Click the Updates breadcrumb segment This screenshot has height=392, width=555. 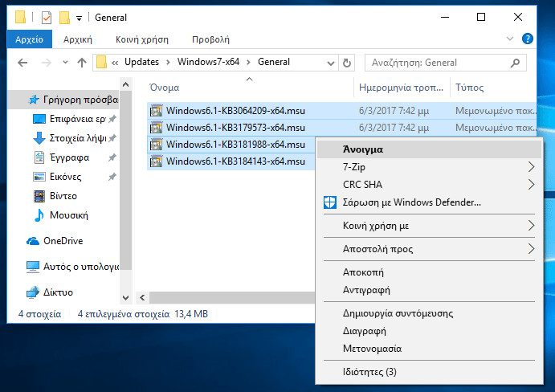(x=141, y=62)
